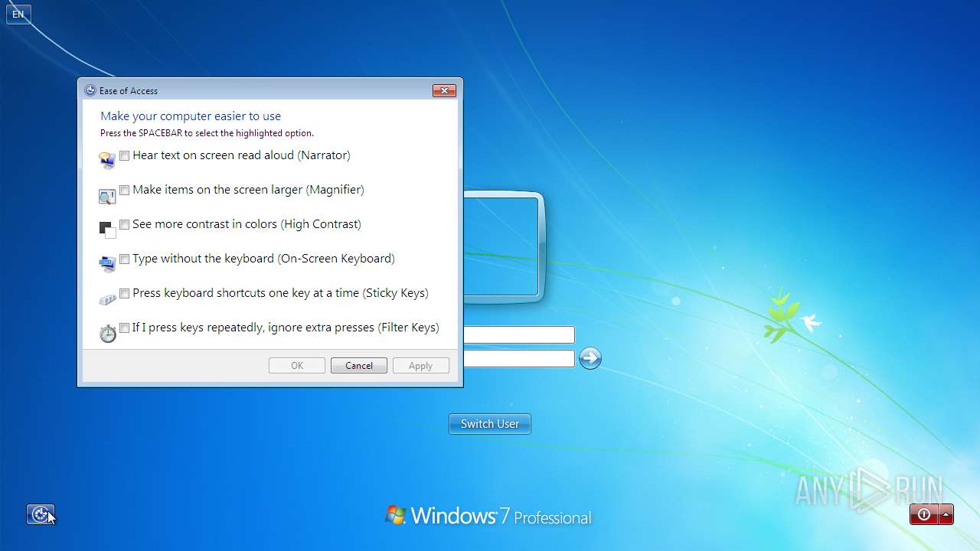Screen dimensions: 980x551
Task: Click 'Hear text on screen read aloud (Narrator)' label
Action: coord(241,155)
